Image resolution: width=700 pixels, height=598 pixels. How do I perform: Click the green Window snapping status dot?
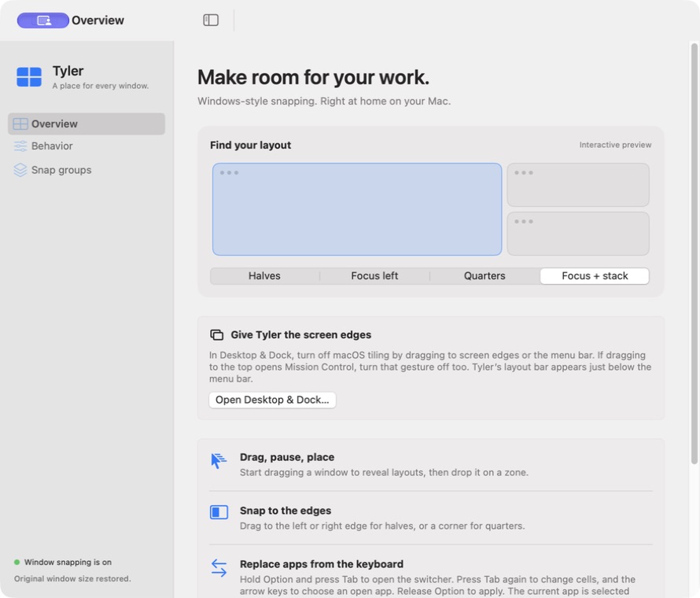(x=17, y=563)
